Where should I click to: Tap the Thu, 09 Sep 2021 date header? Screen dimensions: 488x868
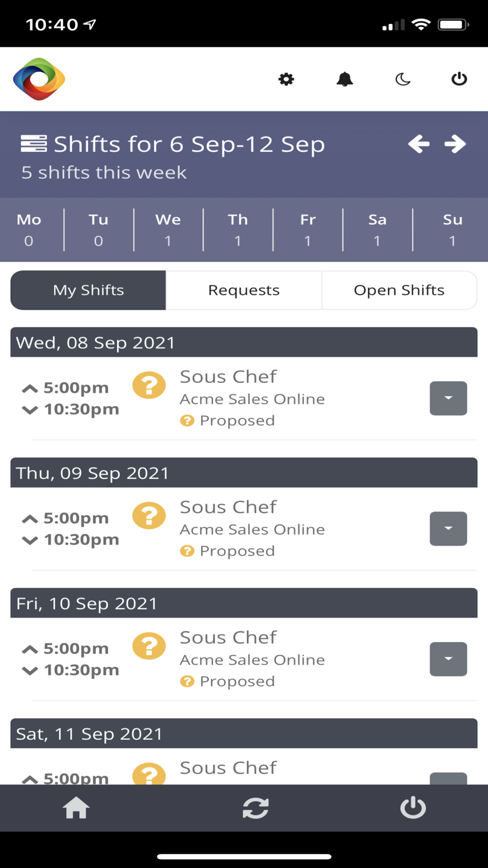click(244, 473)
